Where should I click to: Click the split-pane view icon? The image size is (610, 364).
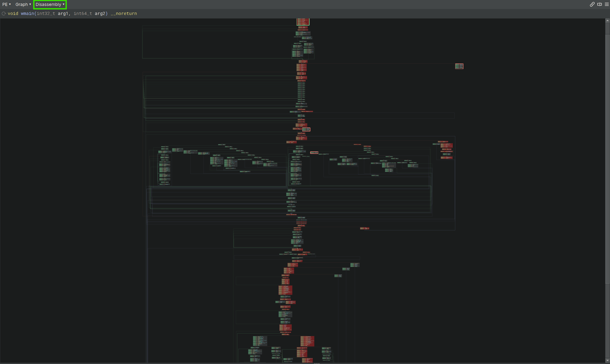click(600, 4)
